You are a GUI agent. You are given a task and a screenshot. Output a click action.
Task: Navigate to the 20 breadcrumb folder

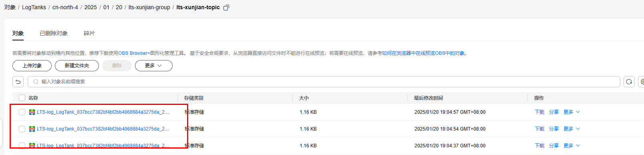[x=119, y=7]
